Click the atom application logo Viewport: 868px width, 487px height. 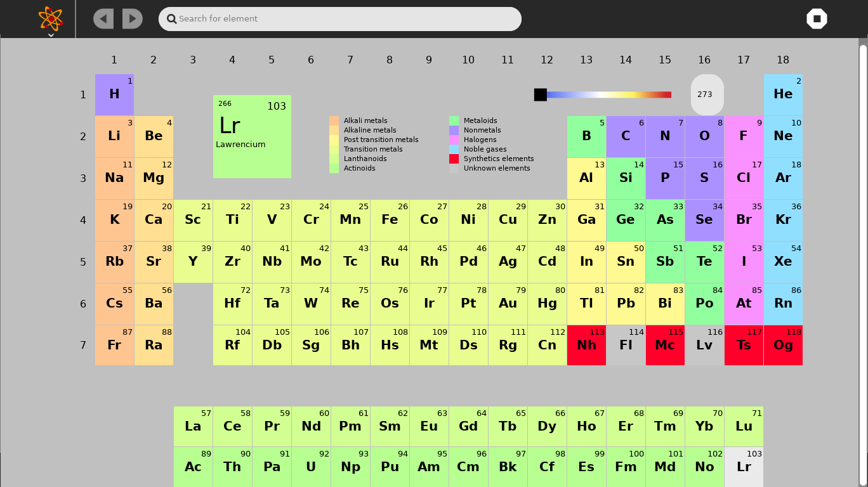click(50, 18)
